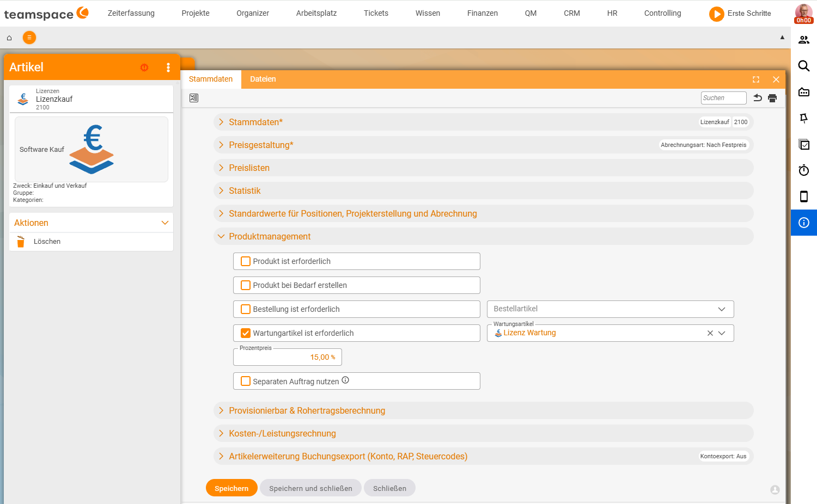Toggle fullscreen for the article dialog

[x=756, y=79]
